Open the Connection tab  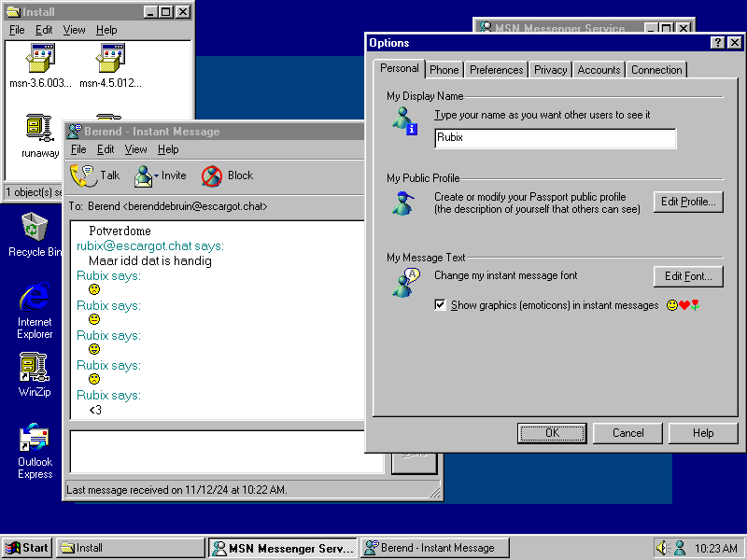(656, 70)
